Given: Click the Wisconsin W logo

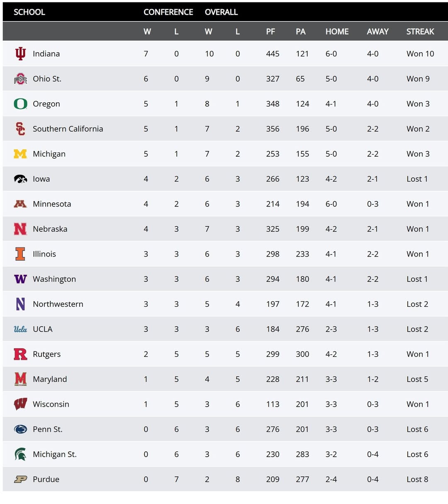Looking at the screenshot, I should click(x=20, y=404).
